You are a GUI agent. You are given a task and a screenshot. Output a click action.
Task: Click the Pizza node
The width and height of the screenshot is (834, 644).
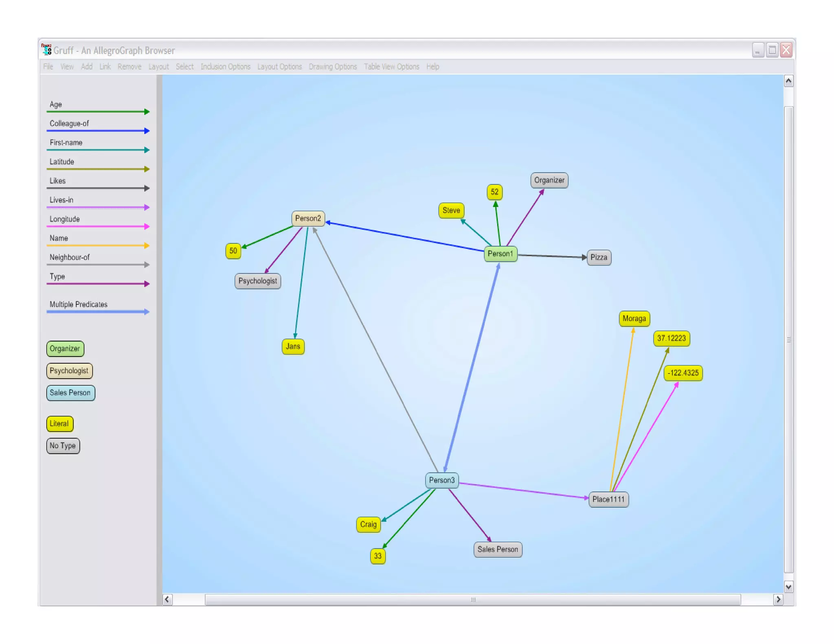pos(599,258)
